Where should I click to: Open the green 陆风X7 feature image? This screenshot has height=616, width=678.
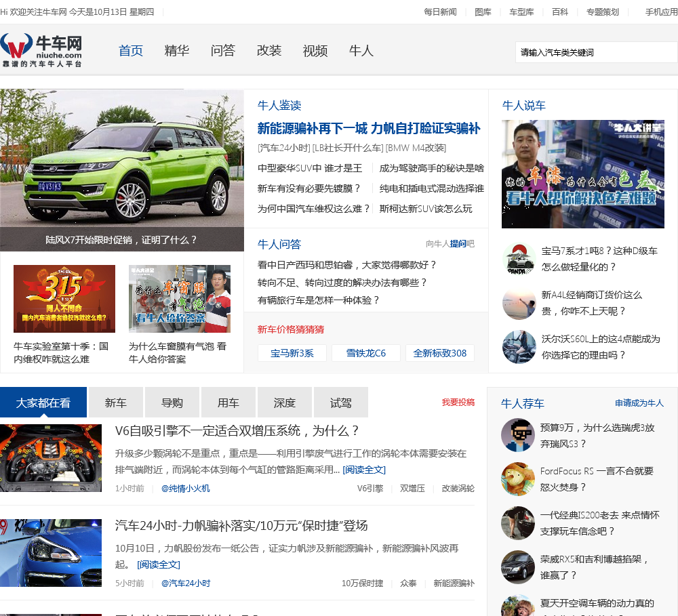[x=122, y=170]
